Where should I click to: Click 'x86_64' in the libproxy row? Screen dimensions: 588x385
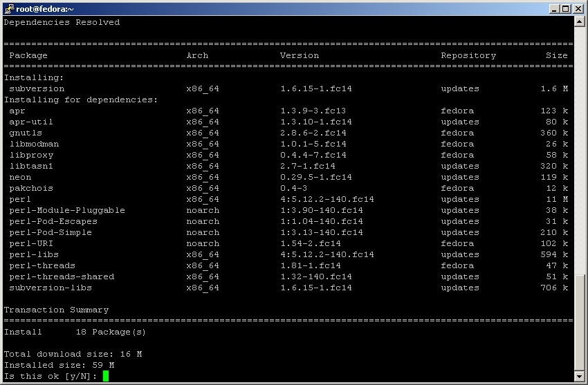click(203, 155)
